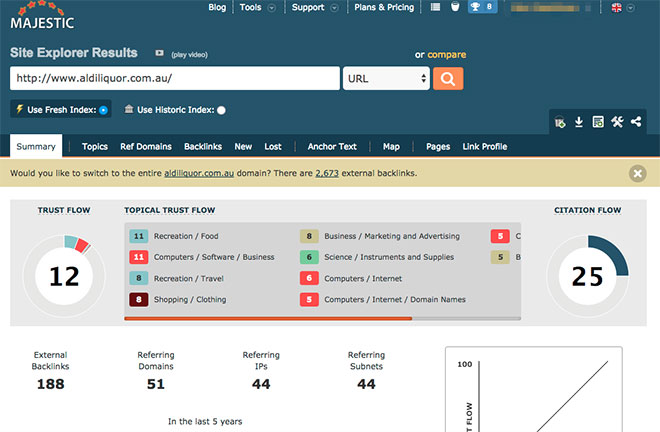
Task: Click the External Backlinks 188 value
Action: coord(51,384)
